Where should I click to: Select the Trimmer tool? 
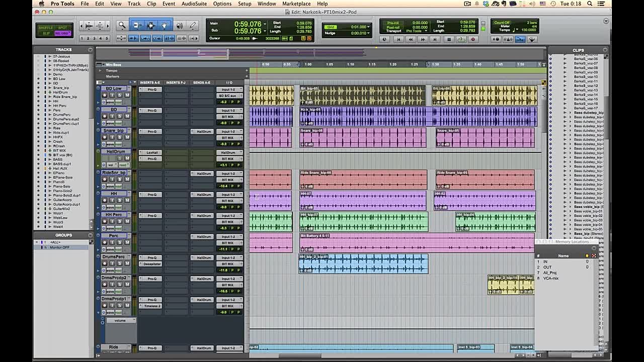coord(136,25)
